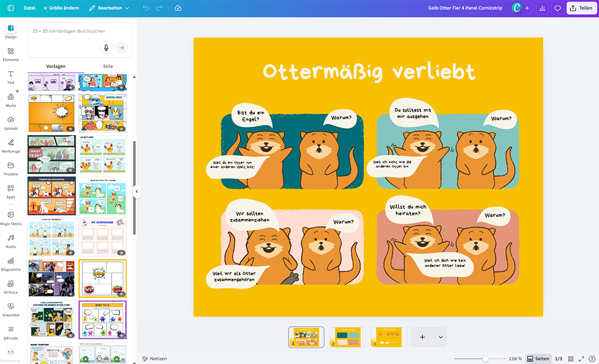
Task: Select the Ottermäßig verliebt title
Action: tap(369, 72)
